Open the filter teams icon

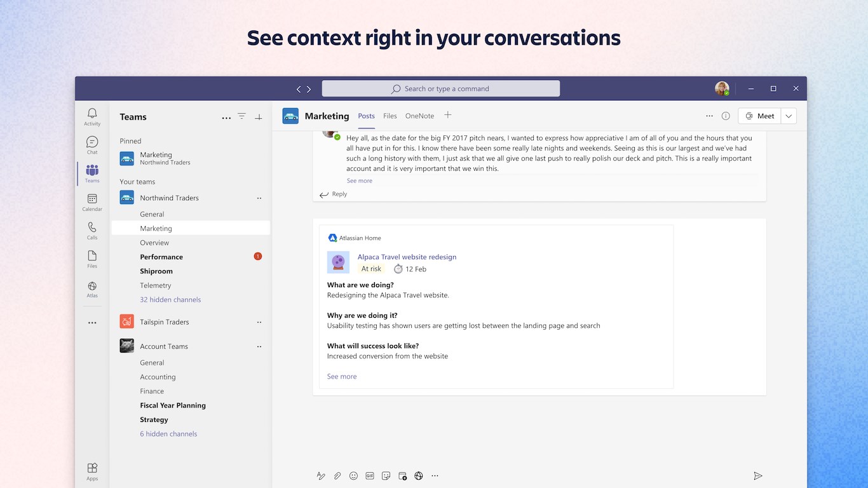pos(241,116)
